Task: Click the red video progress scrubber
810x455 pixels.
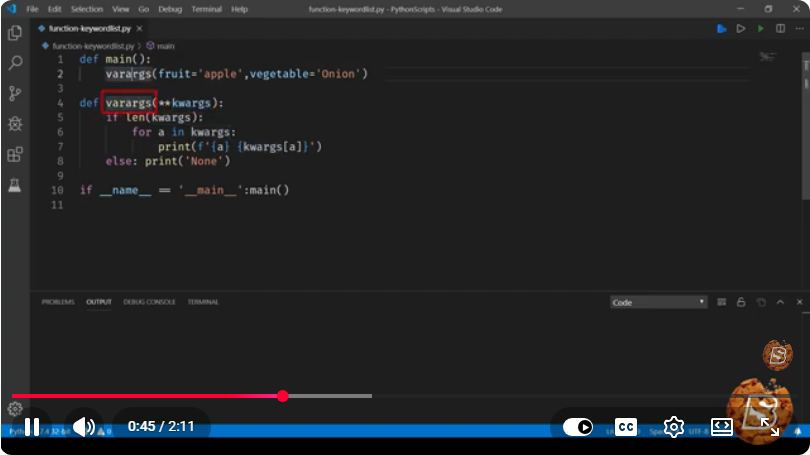Action: pos(283,396)
